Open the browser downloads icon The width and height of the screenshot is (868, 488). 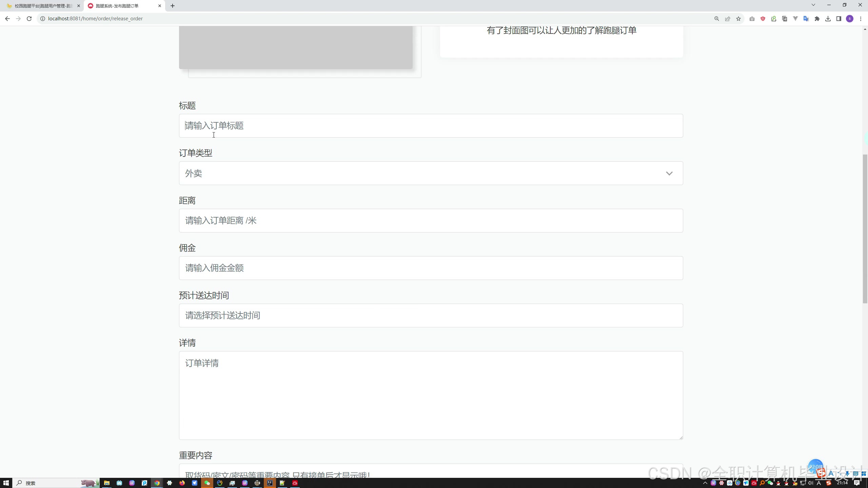coord(828,19)
